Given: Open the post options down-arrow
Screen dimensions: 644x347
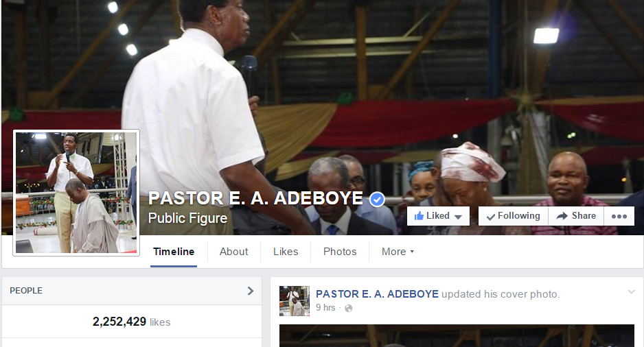Looking at the screenshot, I should click(631, 292).
